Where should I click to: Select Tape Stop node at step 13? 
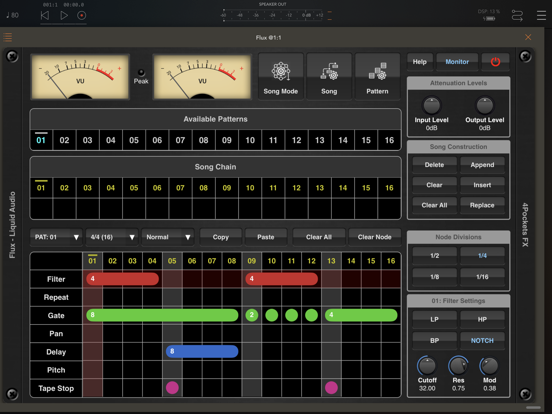coord(331,388)
